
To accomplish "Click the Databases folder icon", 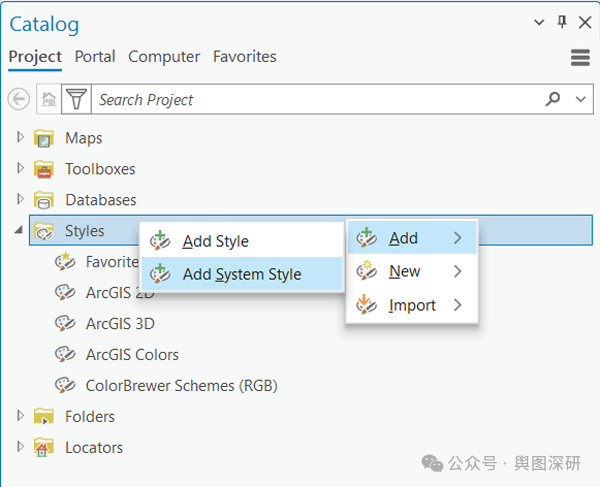I will (44, 200).
